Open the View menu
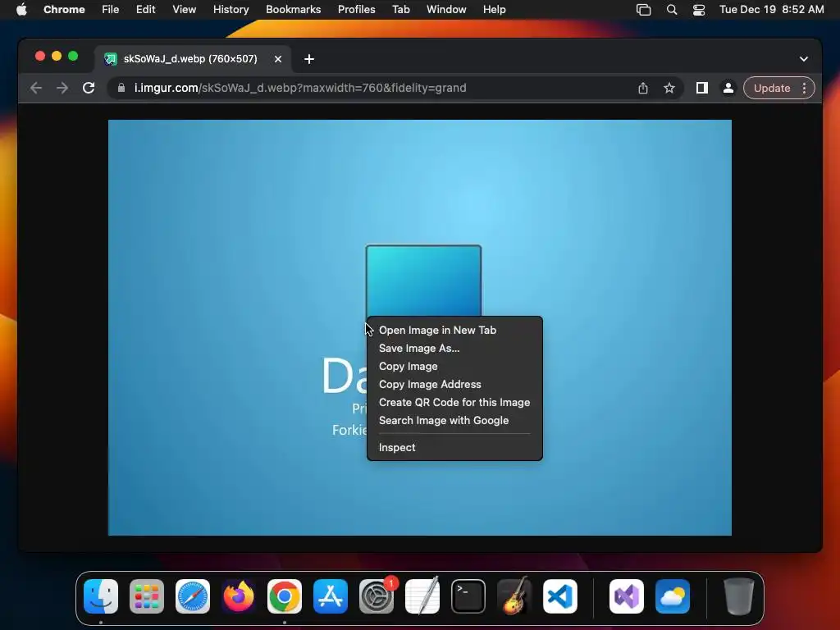The image size is (840, 630). pyautogui.click(x=184, y=10)
